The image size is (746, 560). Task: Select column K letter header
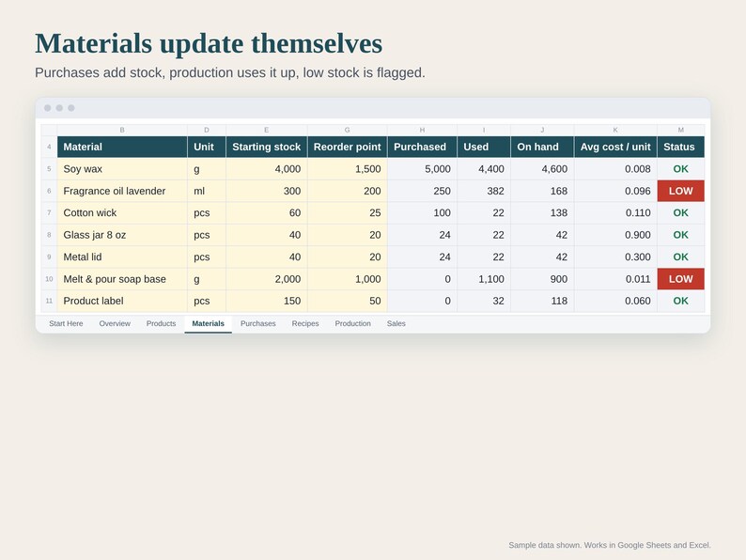[615, 130]
